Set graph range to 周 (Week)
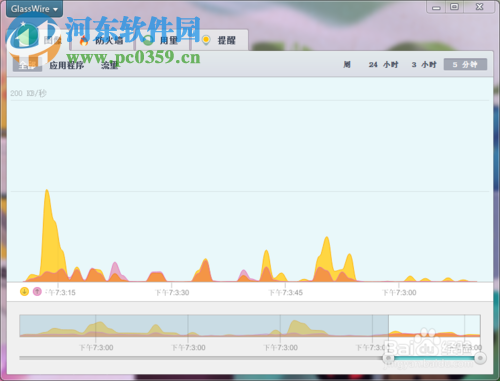 [x=347, y=64]
